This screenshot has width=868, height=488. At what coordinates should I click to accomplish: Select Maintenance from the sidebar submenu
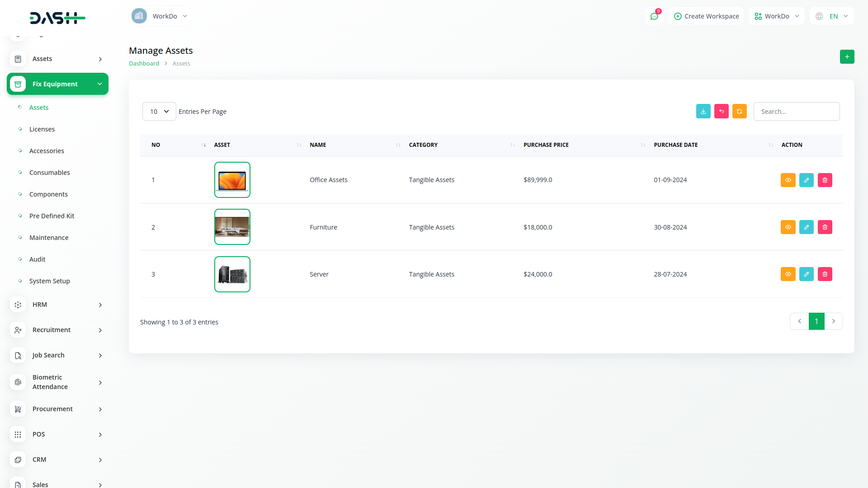coord(49,238)
